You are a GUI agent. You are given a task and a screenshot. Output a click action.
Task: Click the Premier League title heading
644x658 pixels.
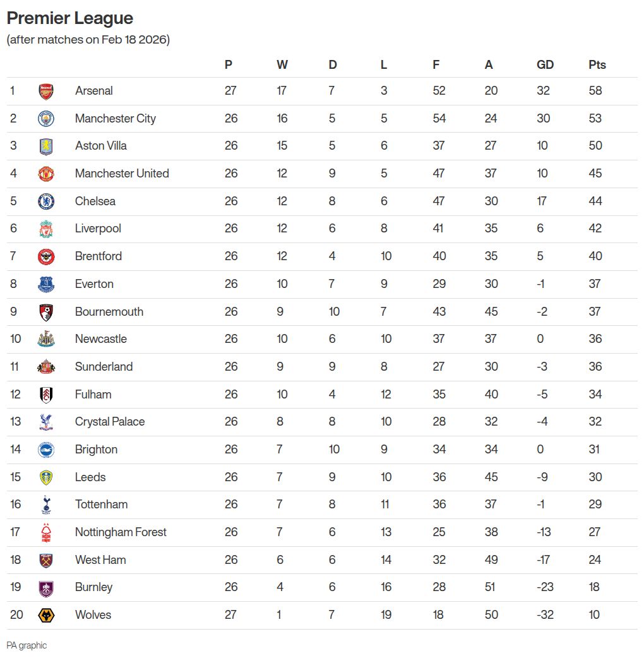(x=70, y=18)
